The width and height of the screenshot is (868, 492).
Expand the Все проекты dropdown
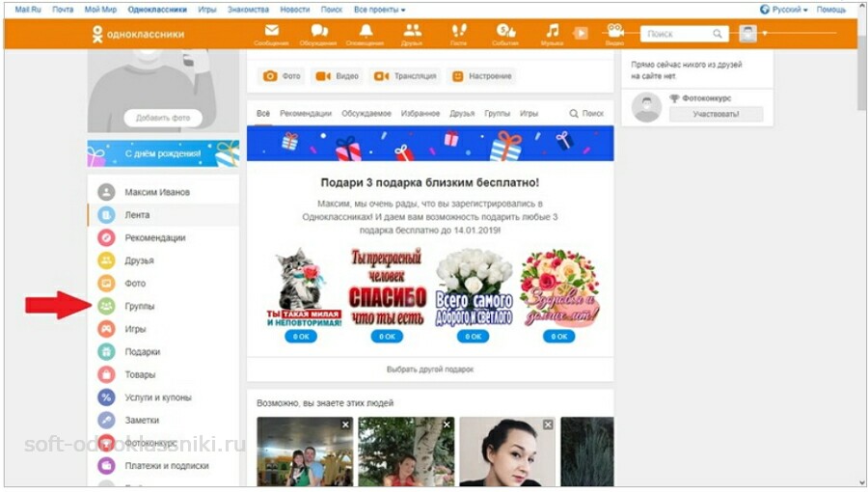click(x=379, y=9)
